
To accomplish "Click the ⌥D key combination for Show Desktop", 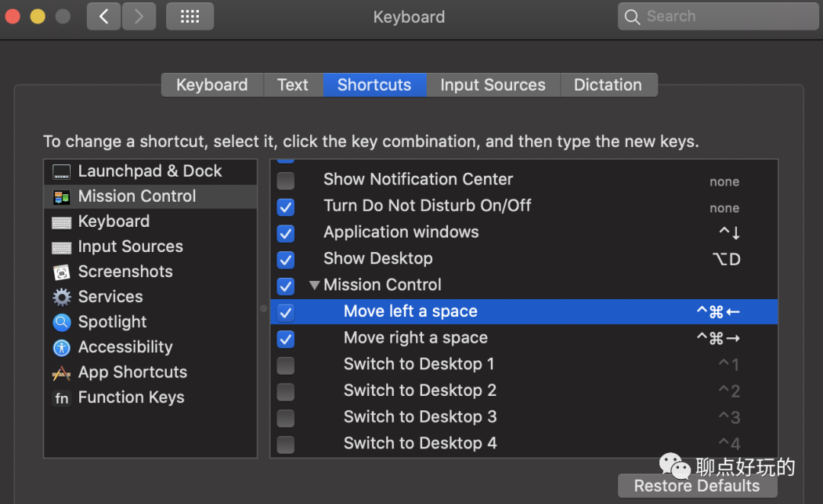I will click(x=726, y=259).
